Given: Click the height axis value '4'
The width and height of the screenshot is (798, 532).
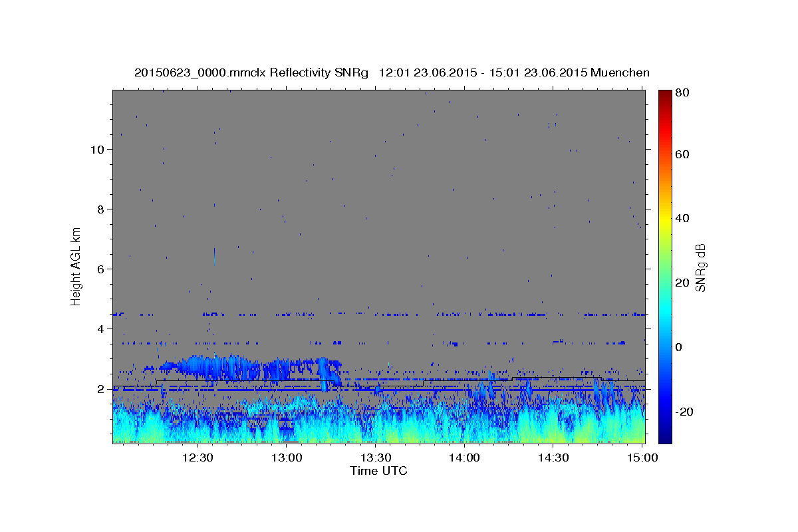Looking at the screenshot, I should [100, 329].
